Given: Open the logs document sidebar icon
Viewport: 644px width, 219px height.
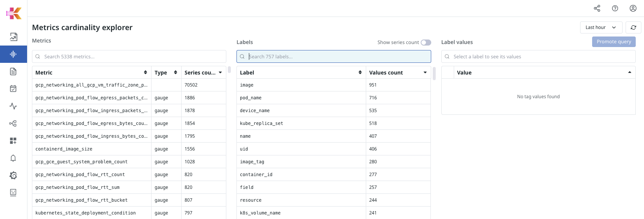Looking at the screenshot, I should point(14,71).
